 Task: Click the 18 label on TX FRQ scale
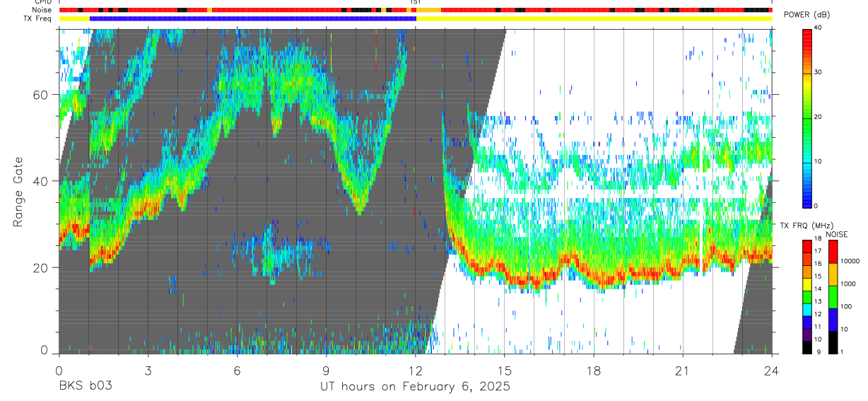pyautogui.click(x=819, y=239)
